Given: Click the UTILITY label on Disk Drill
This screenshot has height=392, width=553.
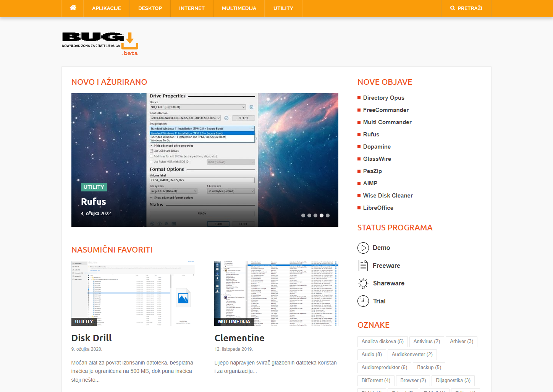Looking at the screenshot, I should click(84, 322).
